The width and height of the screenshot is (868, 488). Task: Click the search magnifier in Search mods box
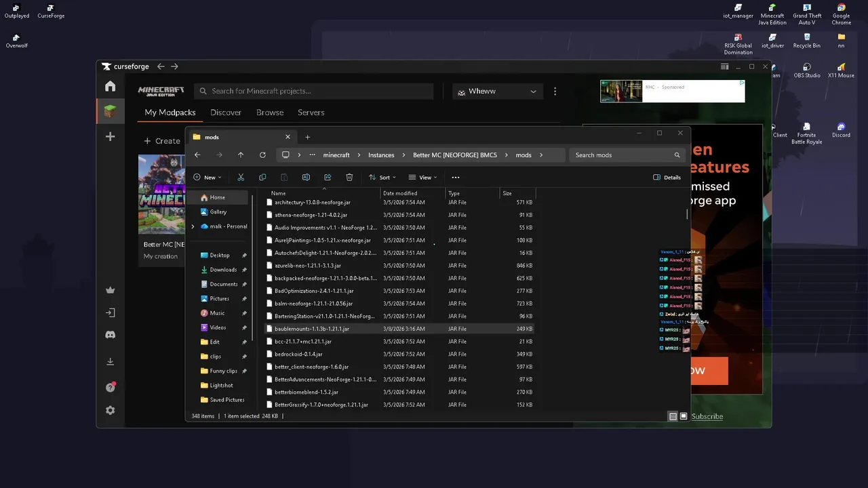tap(677, 155)
